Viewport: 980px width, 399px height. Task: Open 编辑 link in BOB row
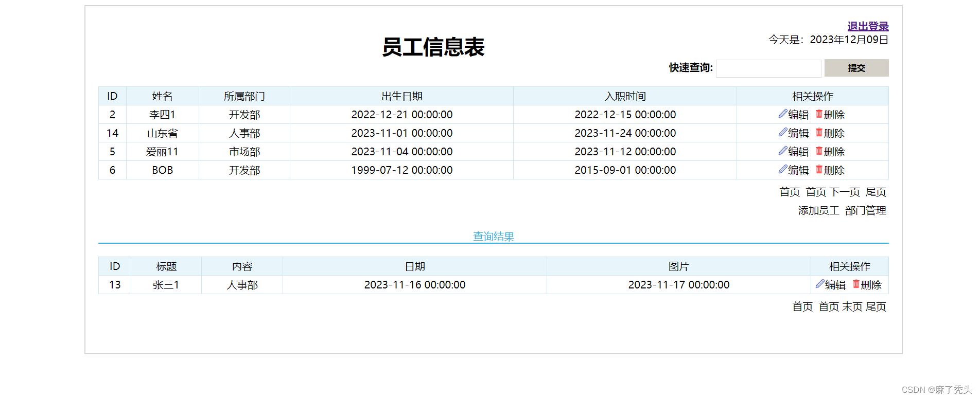pos(798,170)
